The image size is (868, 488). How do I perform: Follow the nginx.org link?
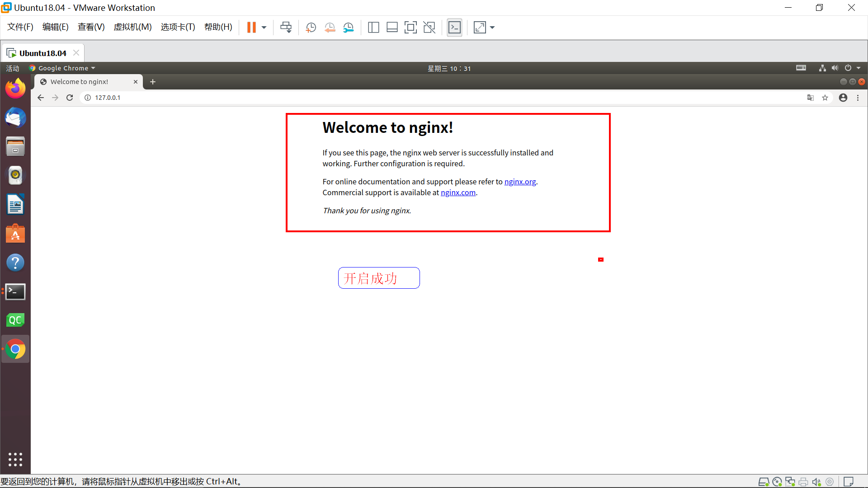520,182
